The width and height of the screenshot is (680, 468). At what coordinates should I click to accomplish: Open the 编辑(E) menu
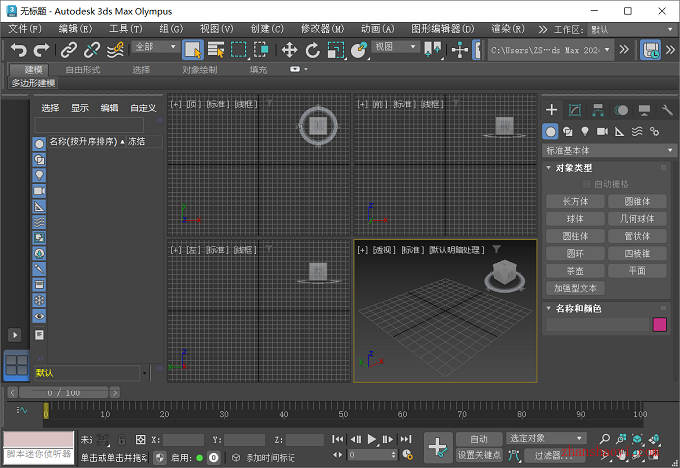coord(75,29)
